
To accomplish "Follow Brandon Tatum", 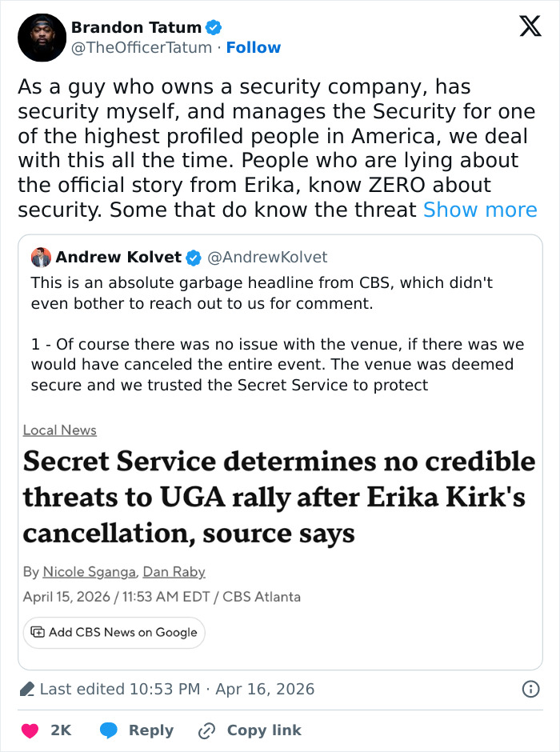I will point(254,46).
